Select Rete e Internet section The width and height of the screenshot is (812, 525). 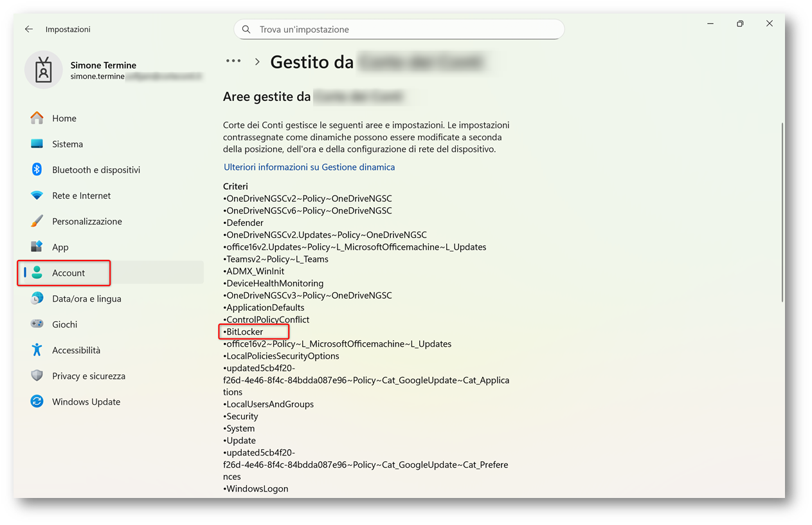(82, 196)
